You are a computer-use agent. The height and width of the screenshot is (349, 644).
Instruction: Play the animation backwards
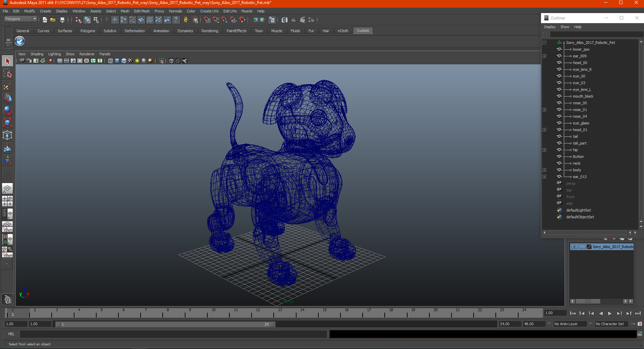coord(601,313)
